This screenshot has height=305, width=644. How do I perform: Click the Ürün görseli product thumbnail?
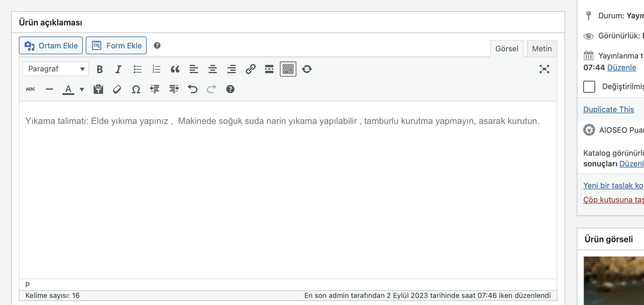pyautogui.click(x=614, y=280)
